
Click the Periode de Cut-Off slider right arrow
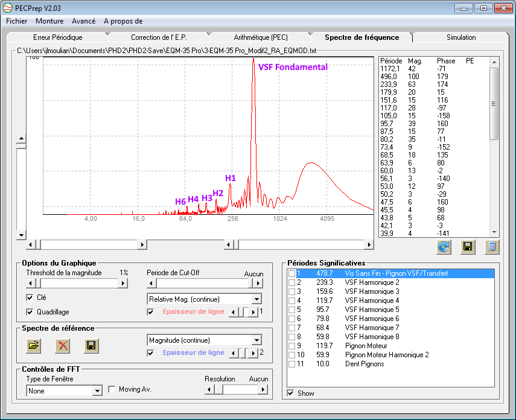point(258,283)
